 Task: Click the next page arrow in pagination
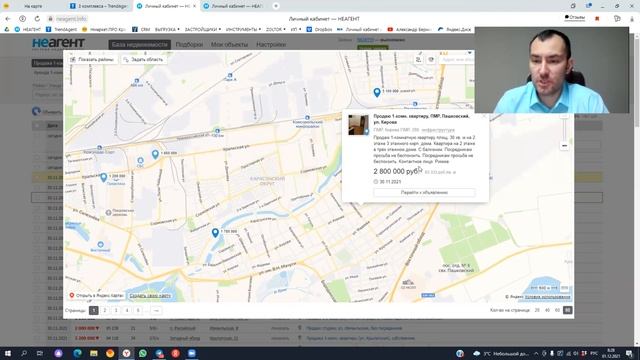[x=156, y=311]
